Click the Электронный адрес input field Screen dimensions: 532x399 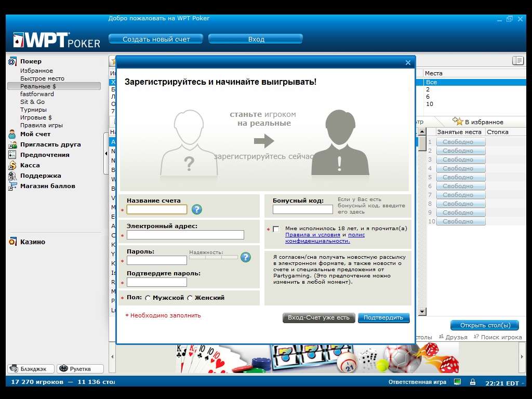[x=185, y=235]
